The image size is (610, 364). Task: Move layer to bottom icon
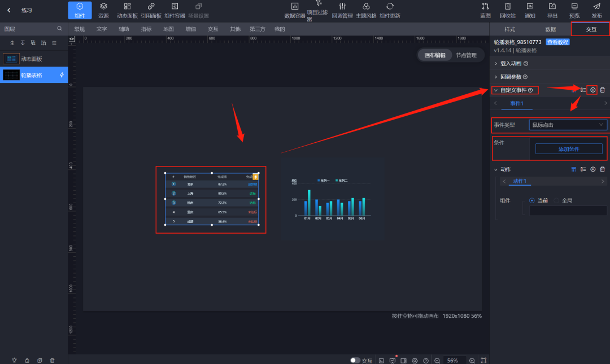pos(23,43)
